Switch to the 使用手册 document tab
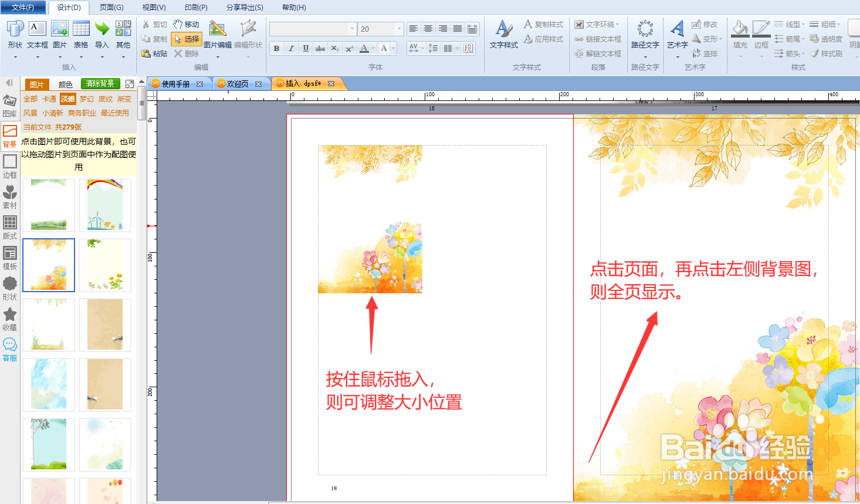Image resolution: width=860 pixels, height=504 pixels. click(x=176, y=84)
